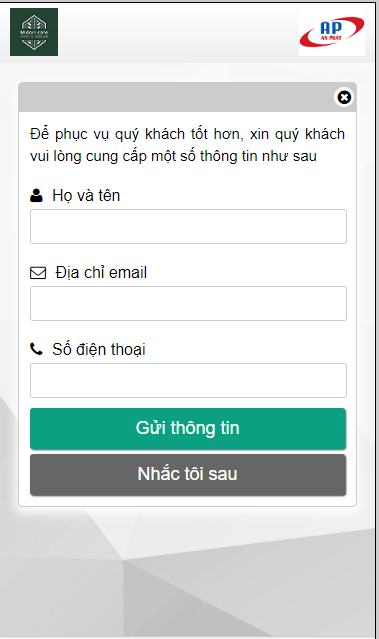Click the Địa chỉ email label text

point(101,273)
